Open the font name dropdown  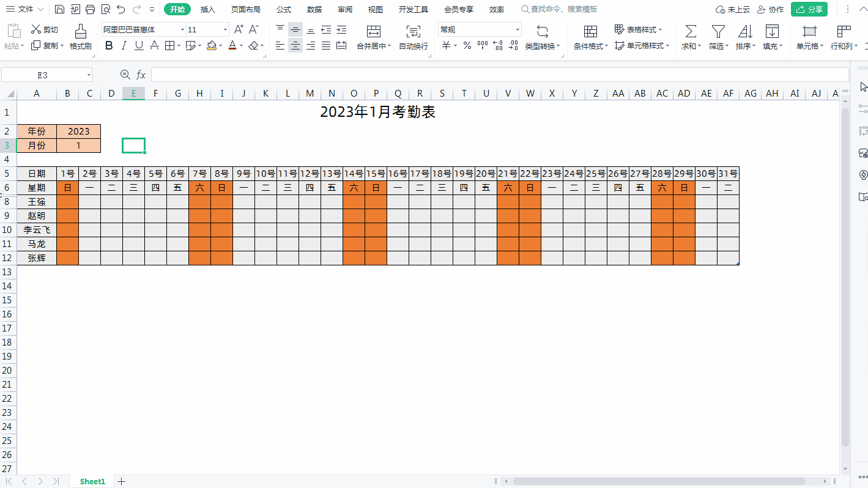[x=182, y=29]
